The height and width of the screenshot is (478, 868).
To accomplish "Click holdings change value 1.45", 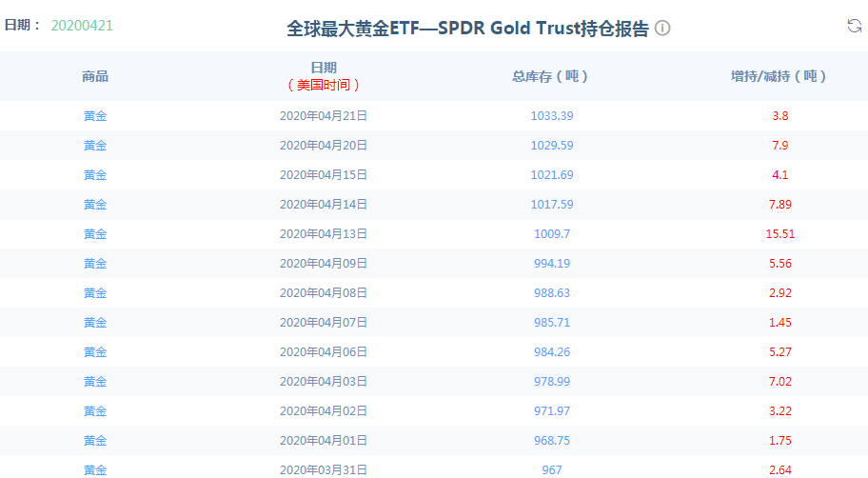I will coord(780,323).
